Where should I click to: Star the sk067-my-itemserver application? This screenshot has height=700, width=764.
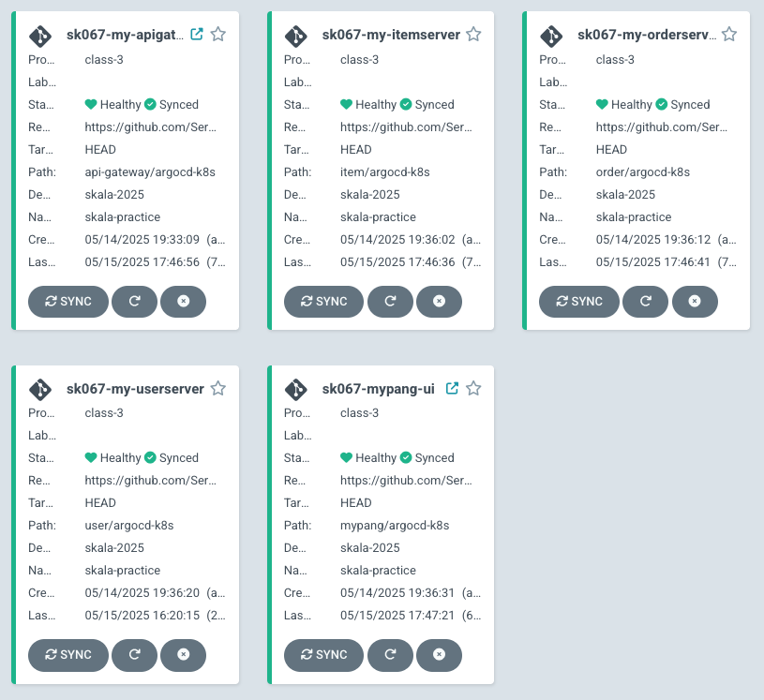473,35
